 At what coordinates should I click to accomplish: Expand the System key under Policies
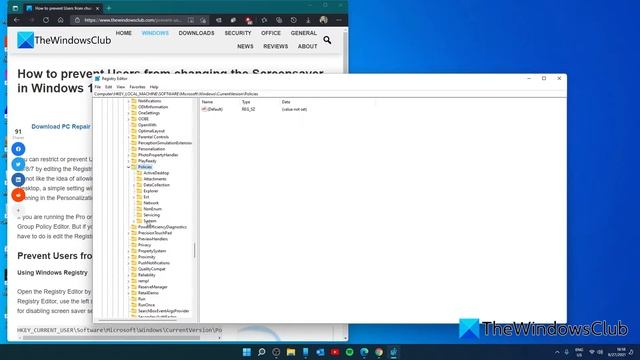pos(134,221)
